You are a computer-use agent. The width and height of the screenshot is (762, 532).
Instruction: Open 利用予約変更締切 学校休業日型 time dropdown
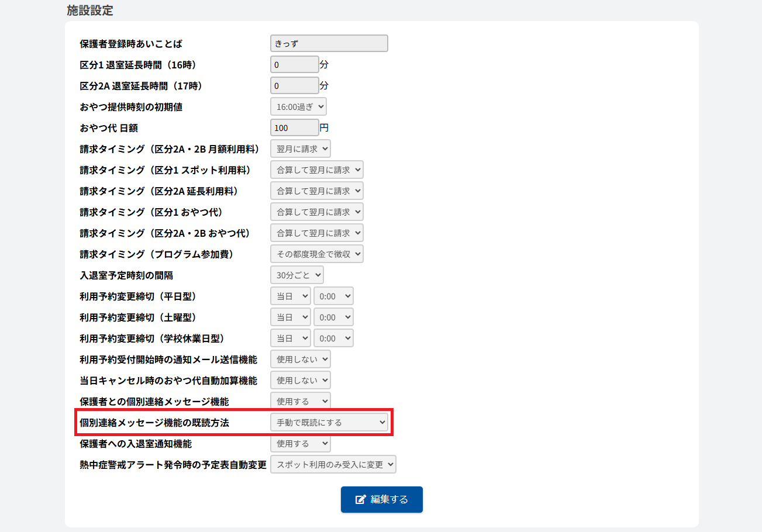click(x=333, y=338)
